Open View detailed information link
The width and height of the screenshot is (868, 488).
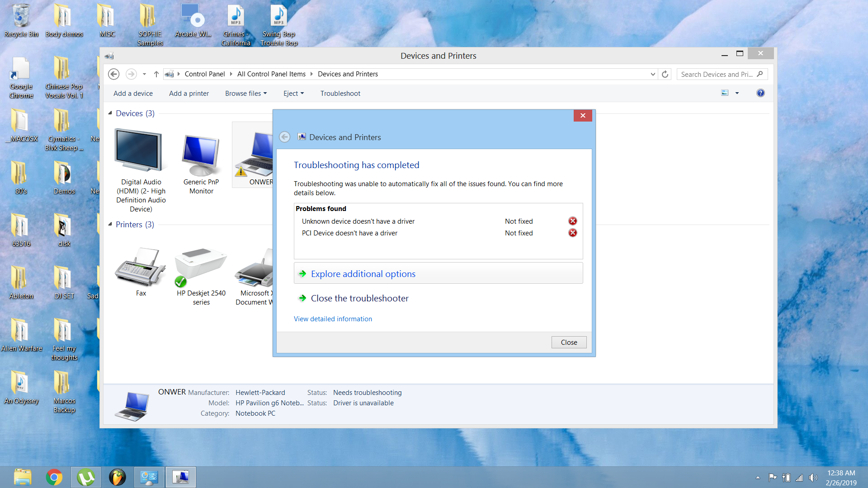333,319
